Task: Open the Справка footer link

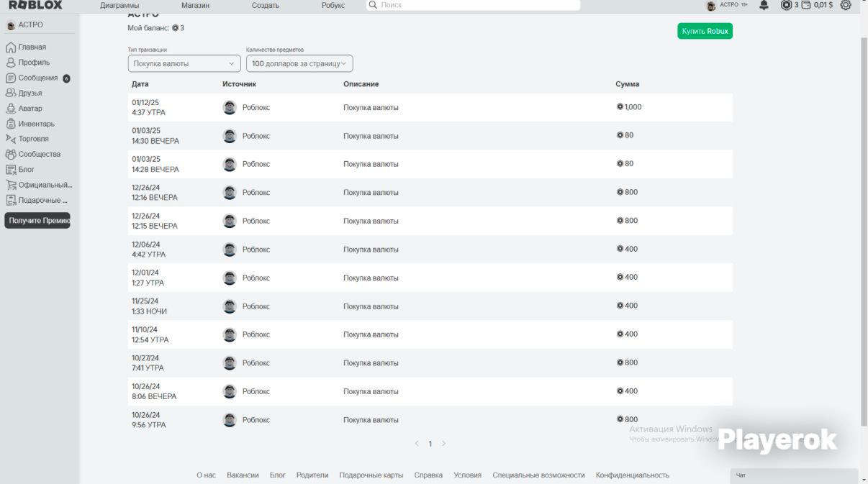Action: tap(428, 475)
